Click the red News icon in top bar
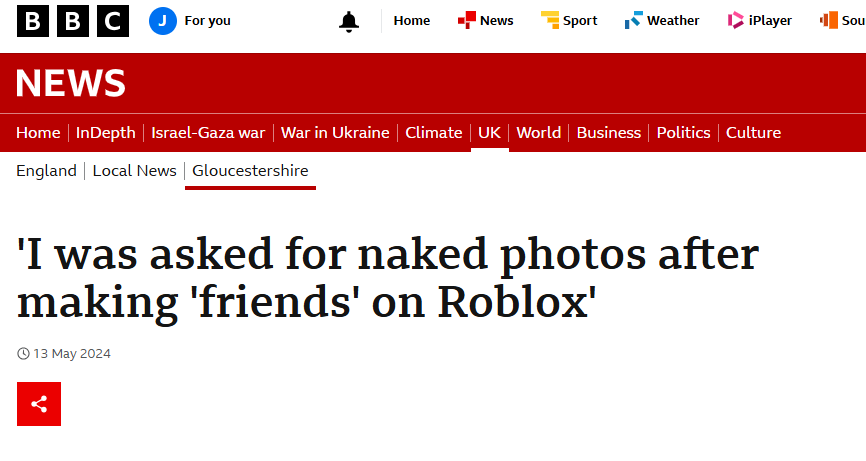Screen dimensions: 866x461 pyautogui.click(x=467, y=20)
